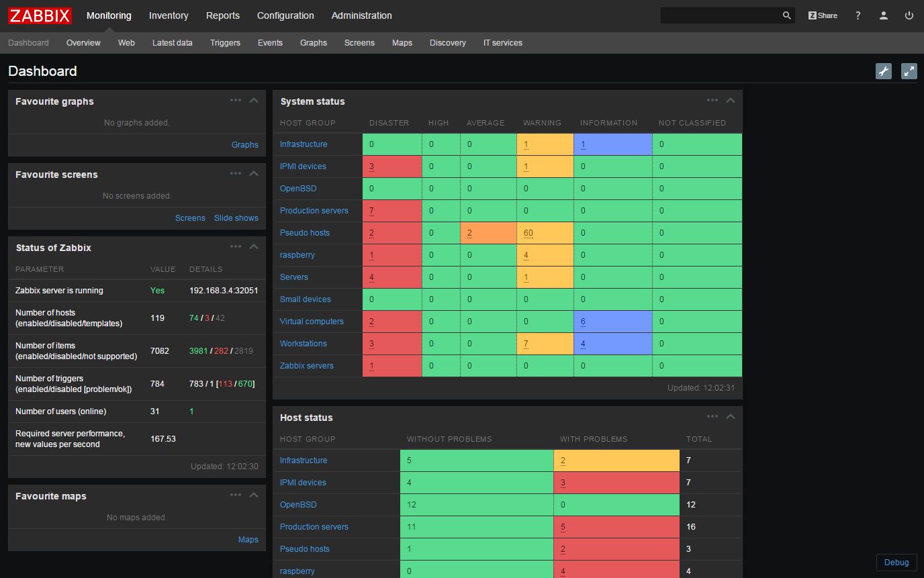This screenshot has width=924, height=578.
Task: Collapse the Favourite graphs widget
Action: (x=254, y=100)
